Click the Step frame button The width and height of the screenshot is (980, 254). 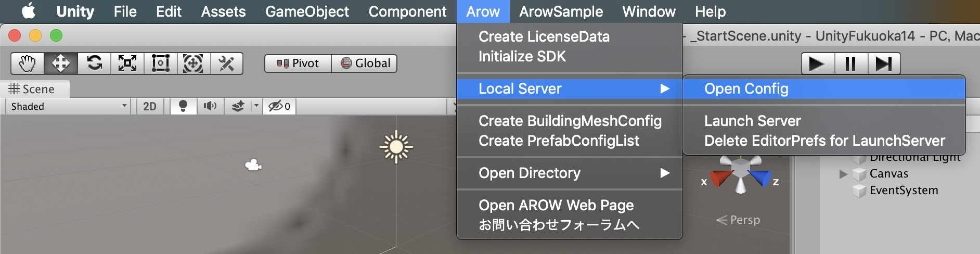[884, 64]
